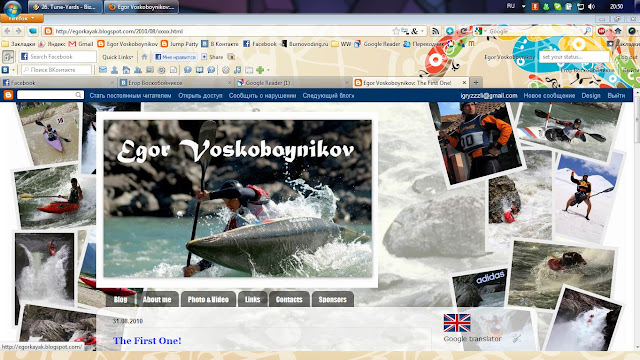
Task: Open the address bar history dropdown arrow
Action: tap(422, 31)
